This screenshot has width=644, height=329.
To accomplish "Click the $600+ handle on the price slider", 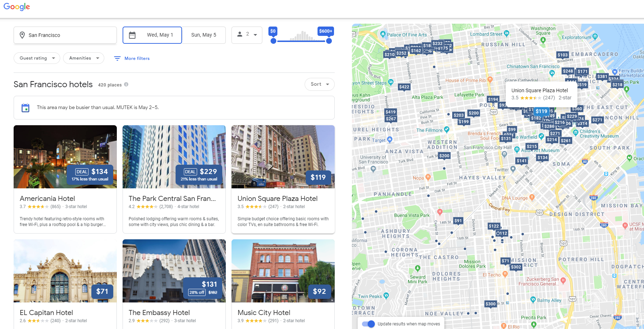I will 328,41.
